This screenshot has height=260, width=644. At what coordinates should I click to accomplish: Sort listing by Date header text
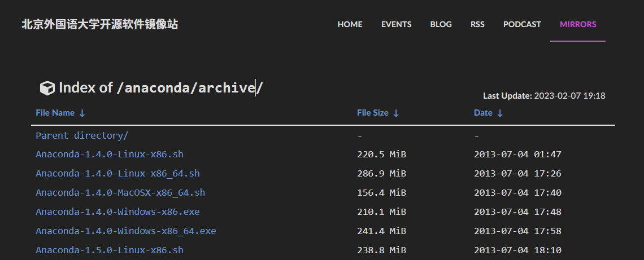coord(483,113)
